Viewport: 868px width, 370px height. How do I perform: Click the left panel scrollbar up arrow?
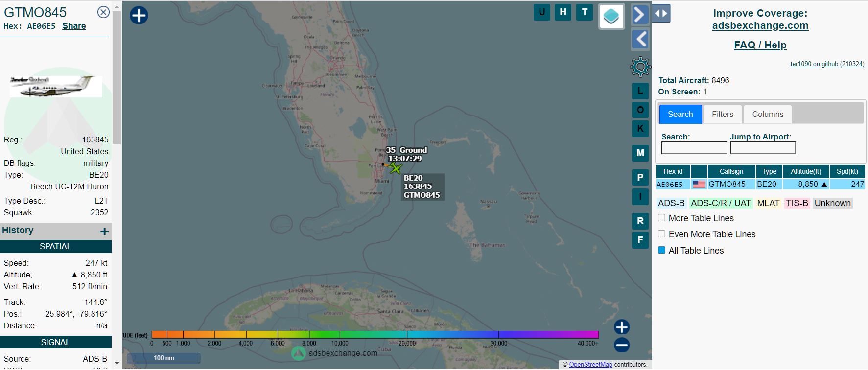(x=117, y=7)
